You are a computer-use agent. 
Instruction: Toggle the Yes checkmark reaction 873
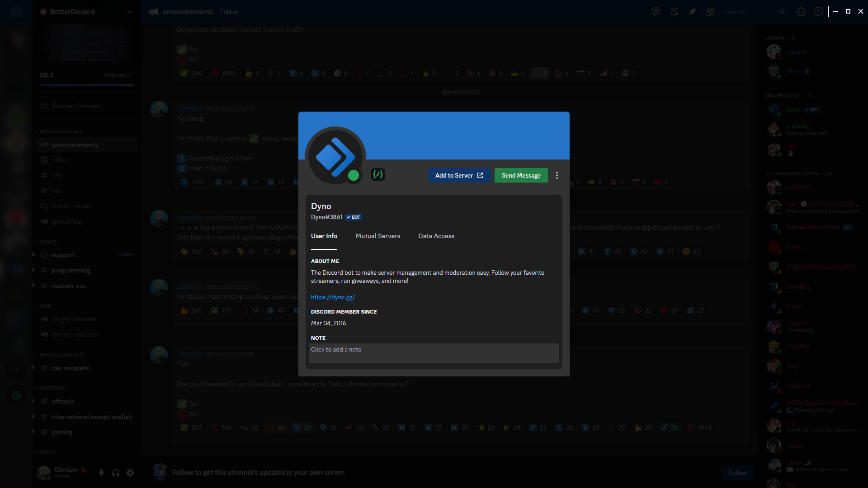pos(191,427)
